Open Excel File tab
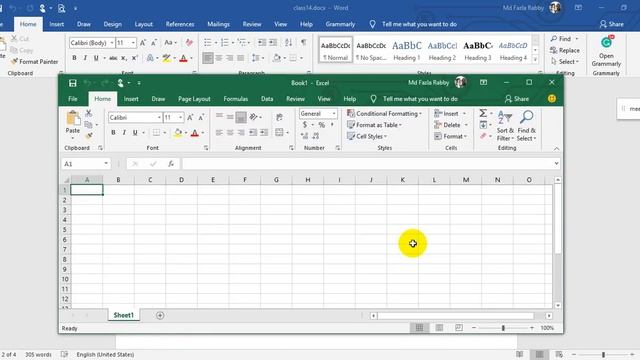Viewport: 640px width, 360px height. tap(73, 99)
